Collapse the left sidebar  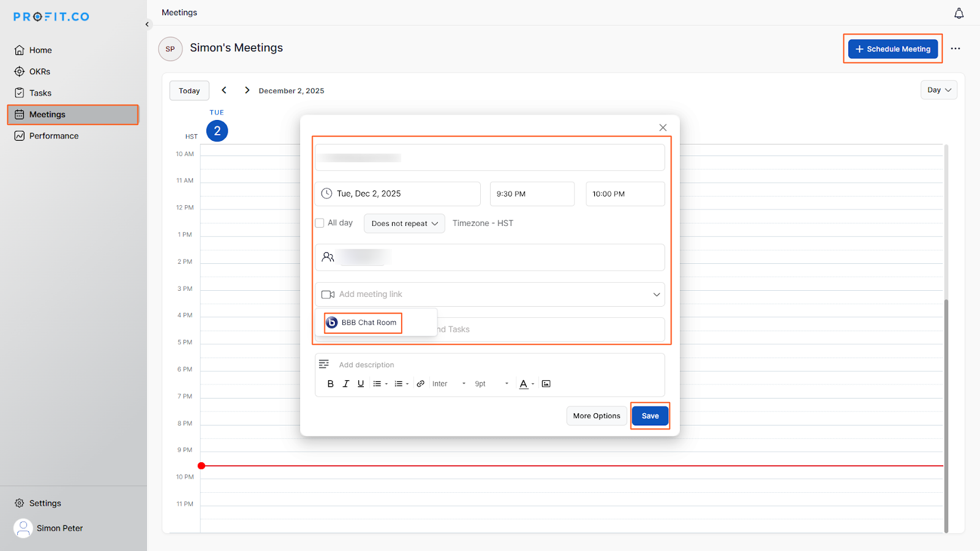(147, 24)
